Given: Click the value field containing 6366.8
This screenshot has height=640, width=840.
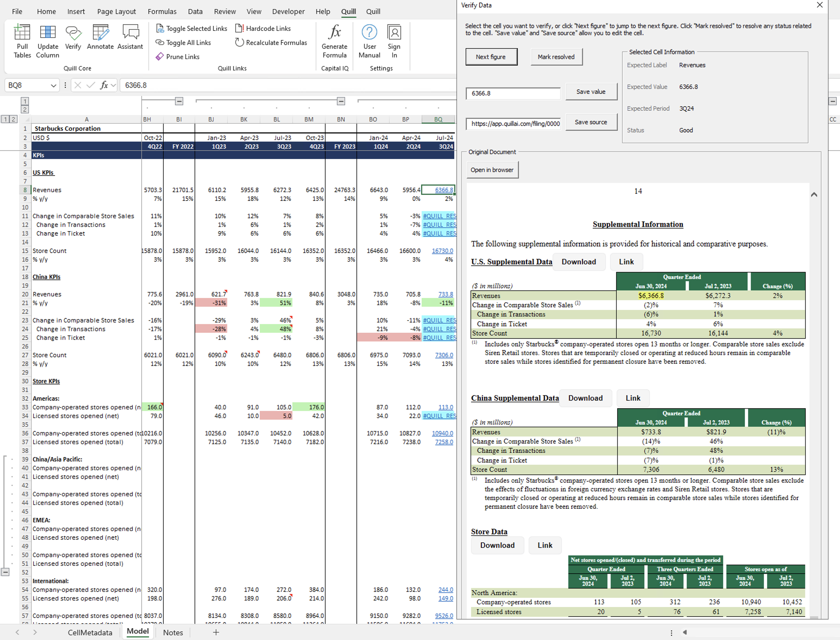Looking at the screenshot, I should [x=513, y=93].
